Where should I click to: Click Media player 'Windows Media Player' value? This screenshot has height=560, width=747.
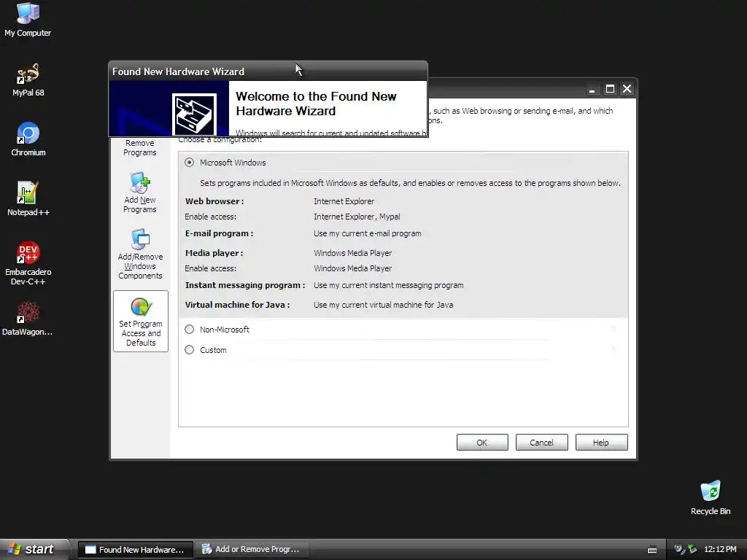352,253
